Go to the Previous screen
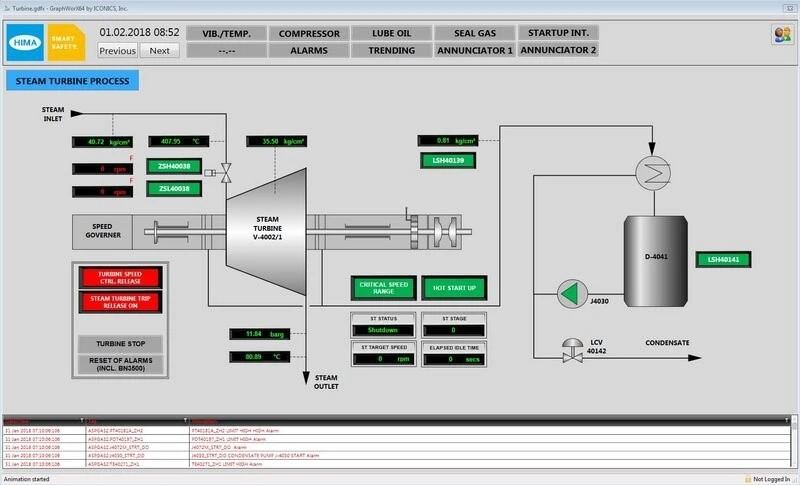The height and width of the screenshot is (485, 800). 117,50
